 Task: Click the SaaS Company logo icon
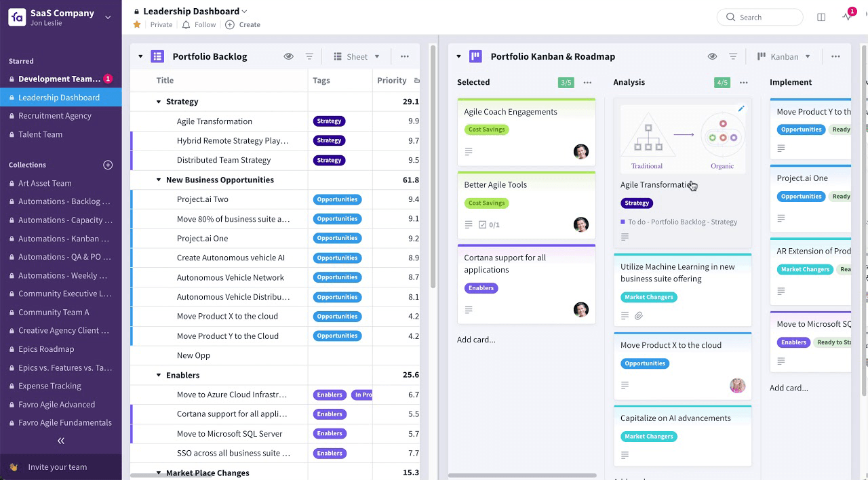[17, 17]
